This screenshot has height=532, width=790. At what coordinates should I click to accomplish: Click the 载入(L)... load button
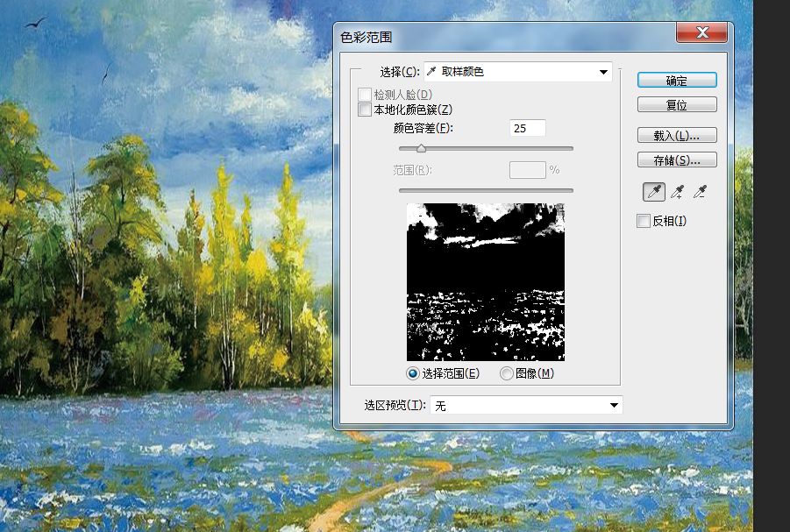pos(677,136)
